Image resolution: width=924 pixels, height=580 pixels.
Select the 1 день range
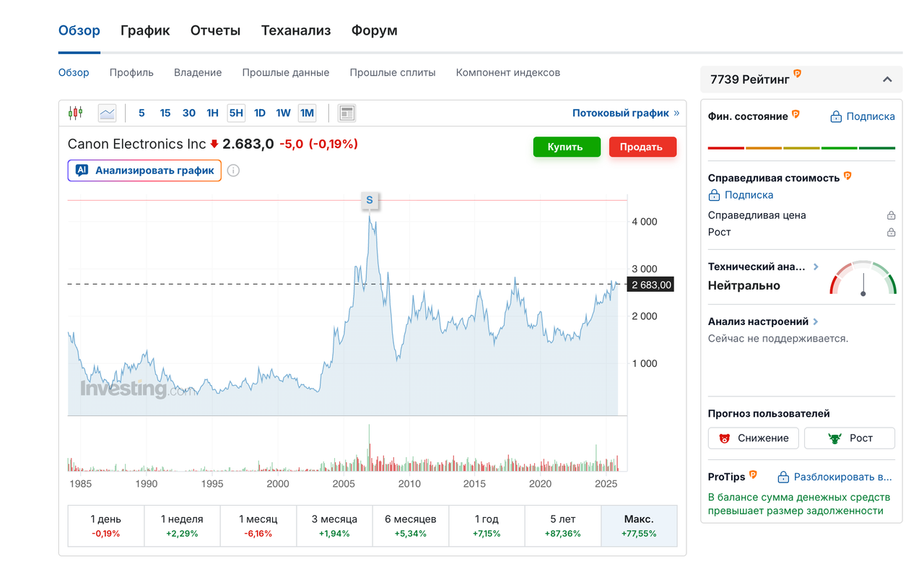tap(106, 526)
